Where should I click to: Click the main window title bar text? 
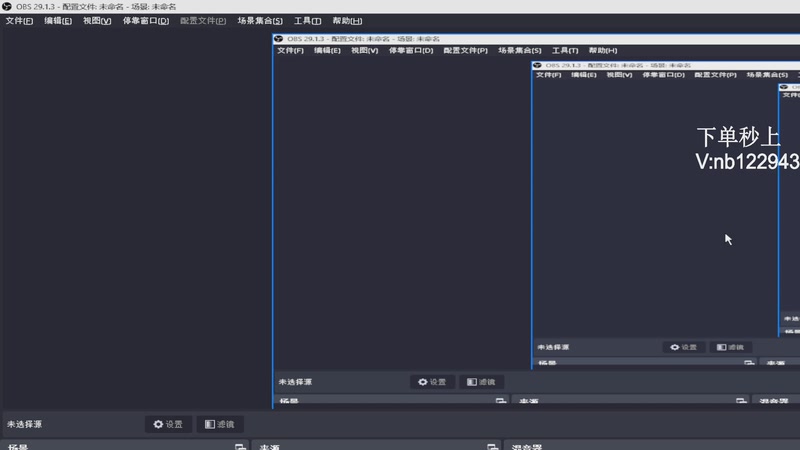click(x=96, y=7)
